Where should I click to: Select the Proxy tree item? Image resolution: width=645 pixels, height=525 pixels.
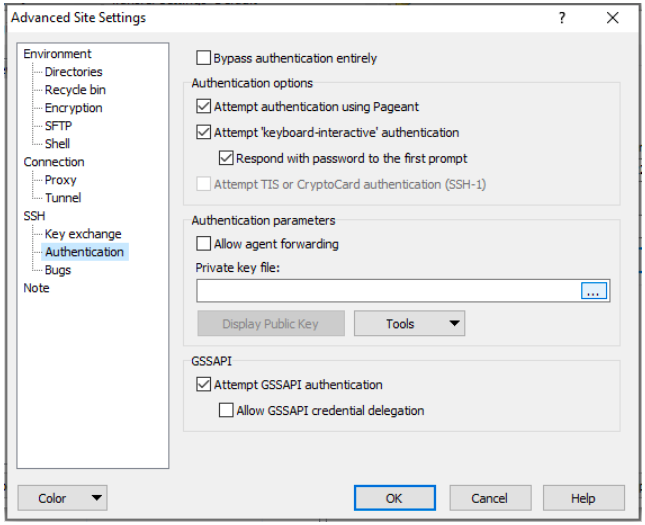pyautogui.click(x=60, y=180)
